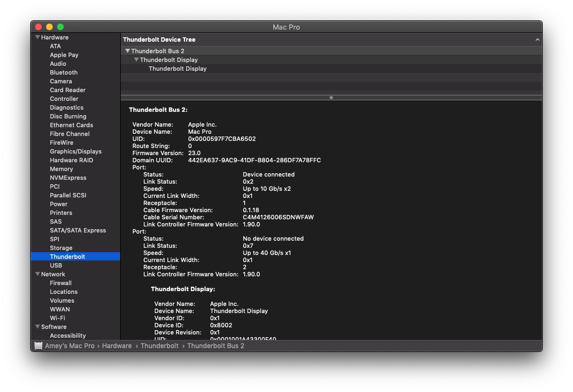This screenshot has width=573, height=392.
Task: Select ATA in the sidebar
Action: tap(55, 46)
